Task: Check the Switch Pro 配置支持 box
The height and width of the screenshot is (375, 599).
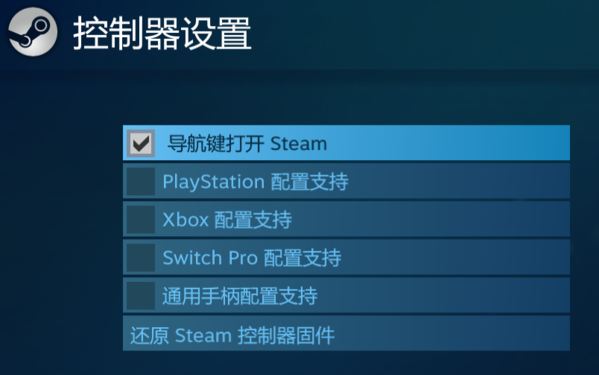Action: (x=141, y=258)
